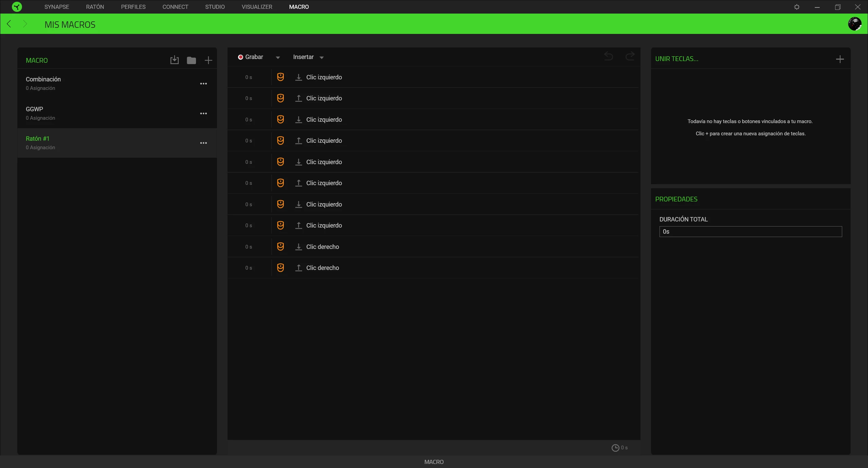Click the red record dot icon
This screenshot has height=468, width=868.
pos(240,57)
